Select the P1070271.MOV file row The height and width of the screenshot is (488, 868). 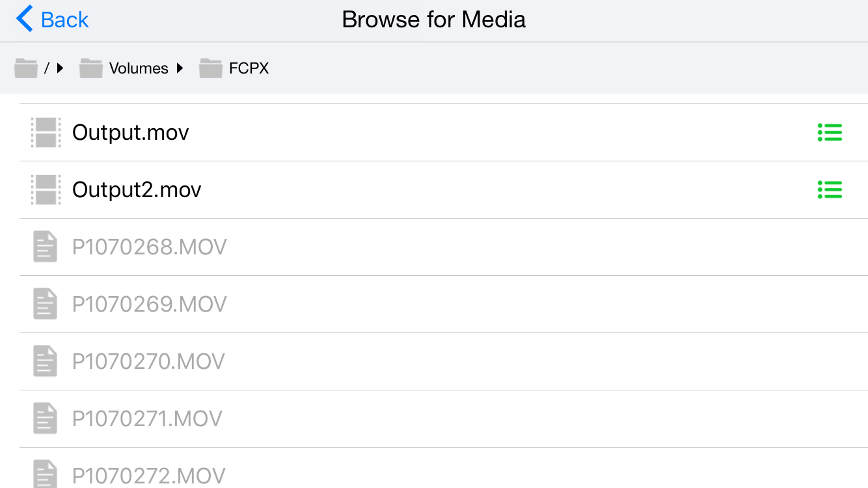147,419
